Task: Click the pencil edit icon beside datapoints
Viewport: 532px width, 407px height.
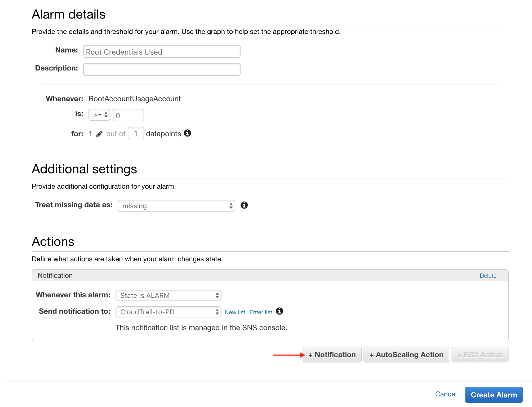Action: pos(99,134)
